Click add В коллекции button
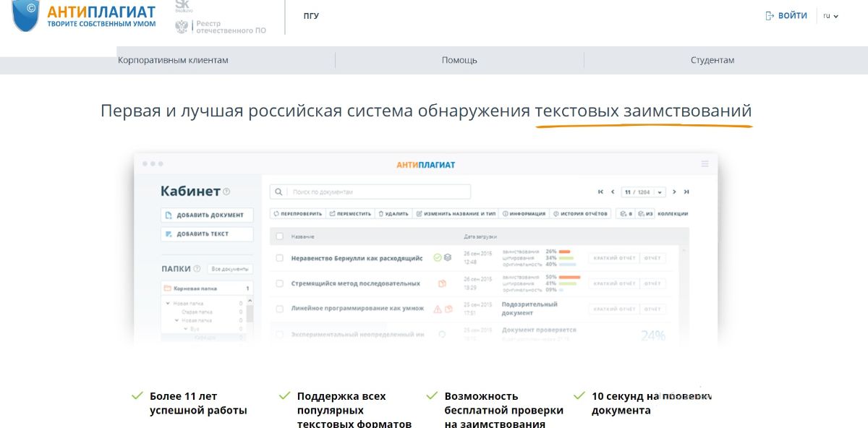The height and width of the screenshot is (428, 868). (626, 213)
